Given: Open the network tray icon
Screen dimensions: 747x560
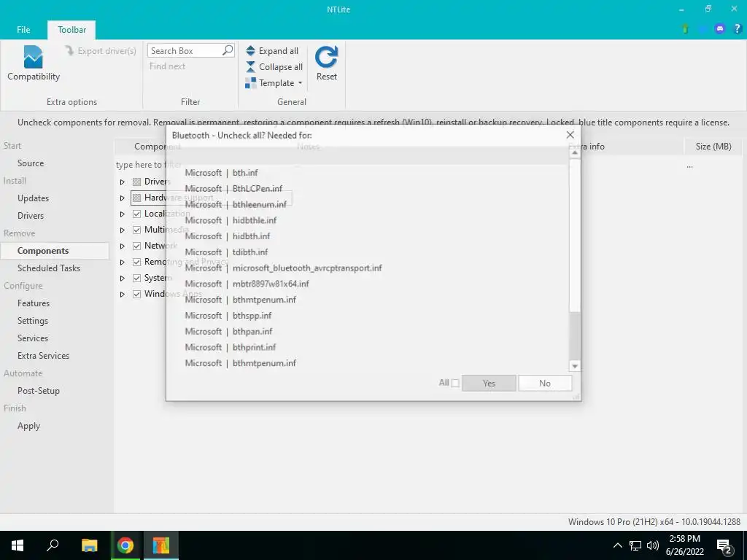Looking at the screenshot, I should [635, 545].
